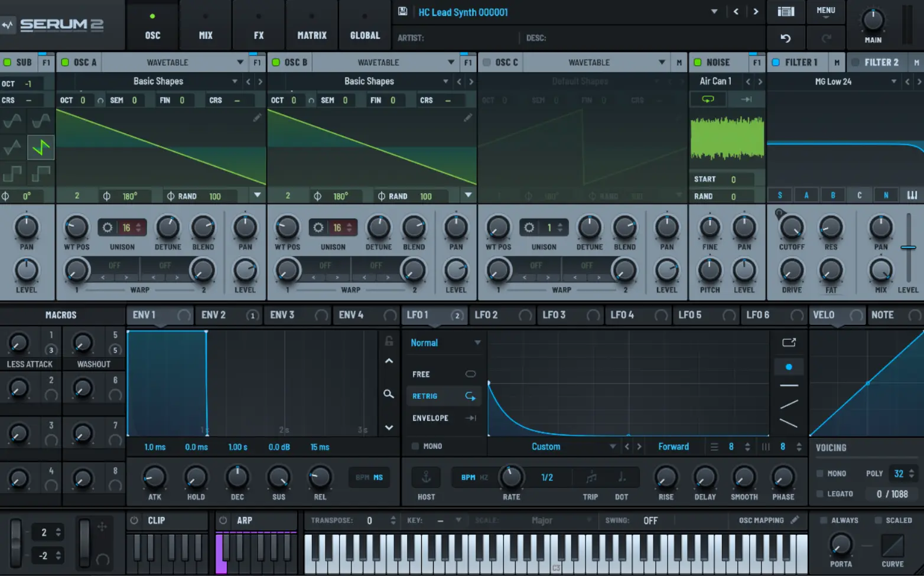Click the pencil edit icon on OSC A waveform
The height and width of the screenshot is (576, 924).
pyautogui.click(x=258, y=118)
